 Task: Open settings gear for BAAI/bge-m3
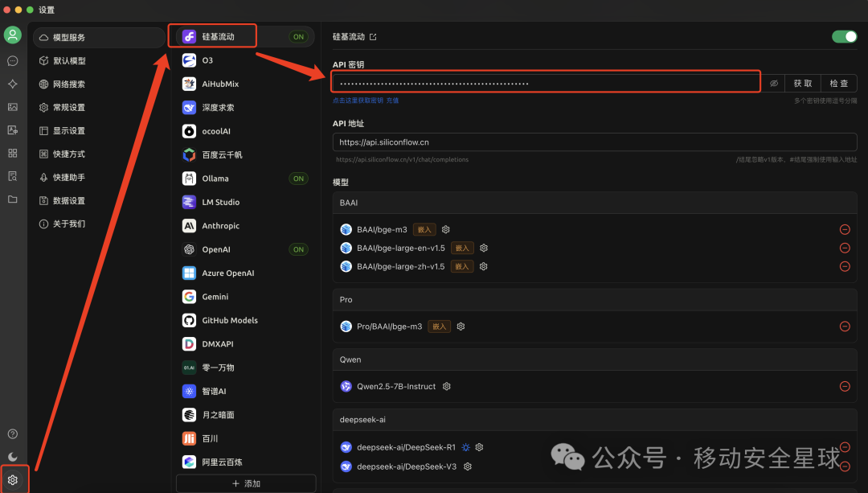coord(445,229)
